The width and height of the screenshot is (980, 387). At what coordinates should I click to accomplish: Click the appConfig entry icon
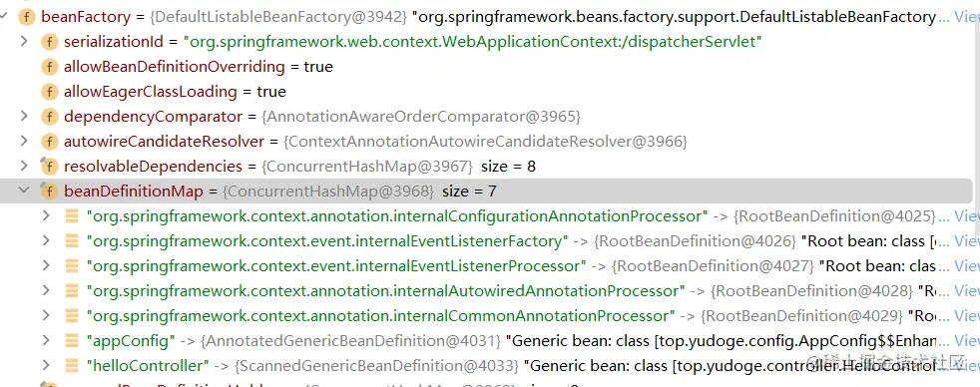(x=72, y=341)
